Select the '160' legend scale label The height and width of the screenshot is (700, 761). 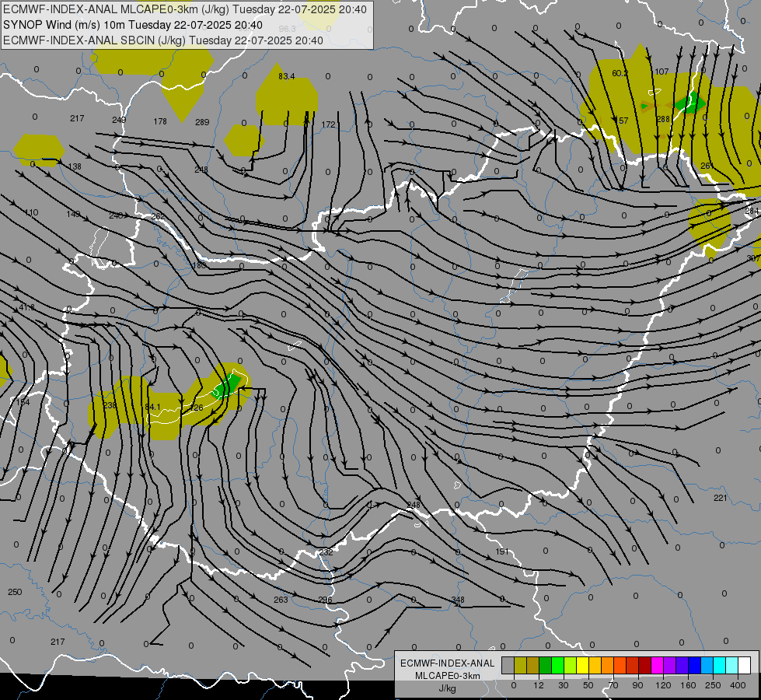pos(688,685)
